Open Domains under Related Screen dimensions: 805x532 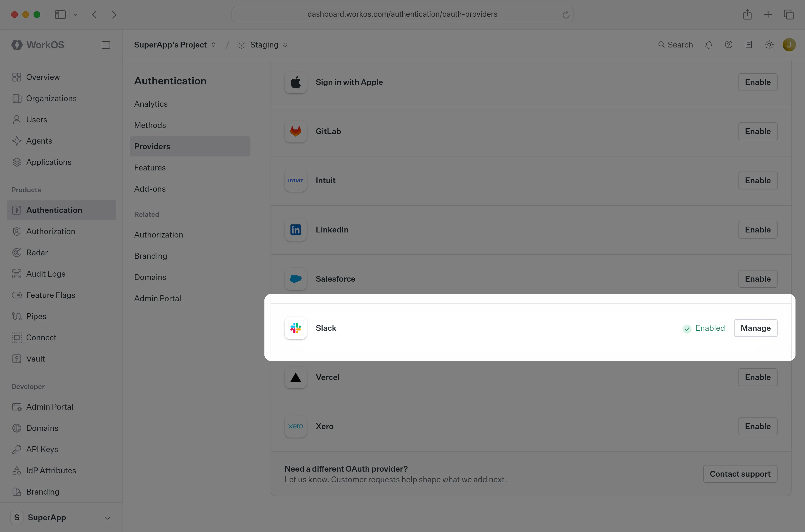coord(190,277)
